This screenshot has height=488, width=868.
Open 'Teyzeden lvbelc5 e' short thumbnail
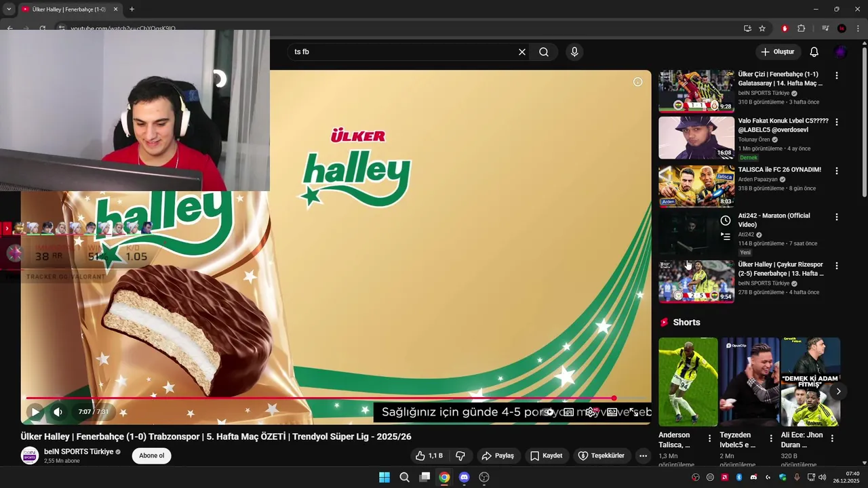(749, 382)
